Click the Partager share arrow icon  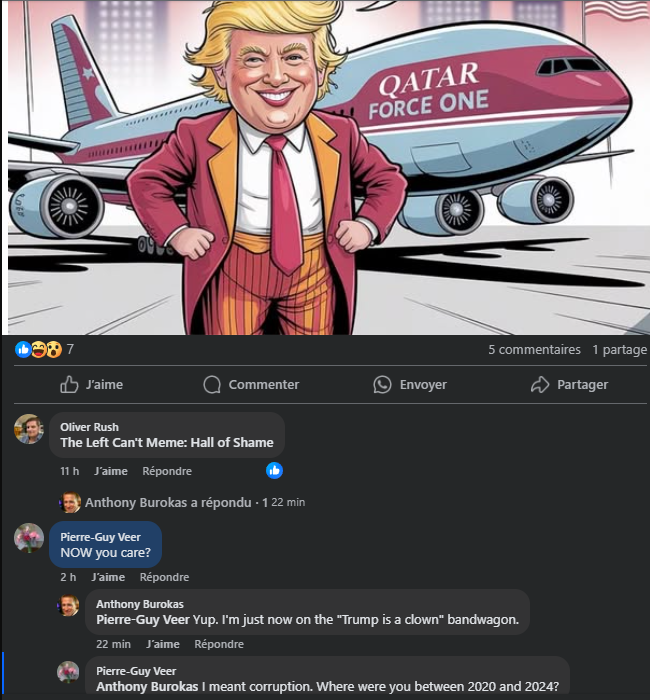point(540,384)
